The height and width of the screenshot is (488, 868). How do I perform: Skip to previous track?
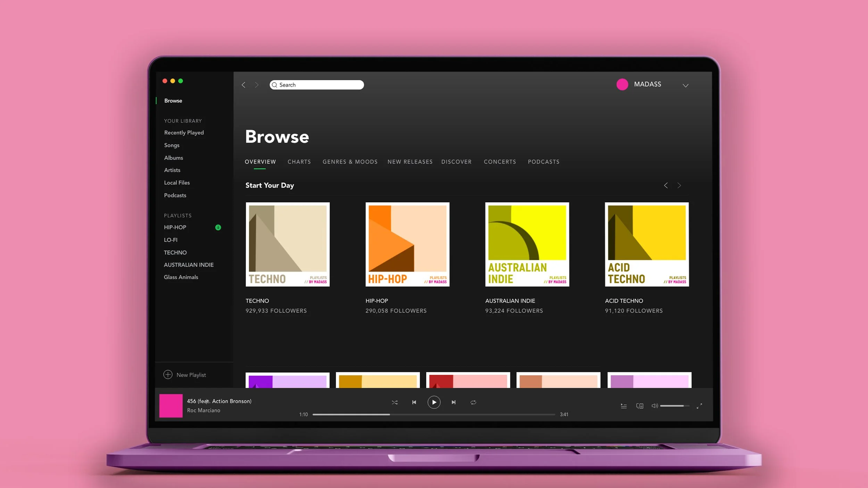click(414, 402)
